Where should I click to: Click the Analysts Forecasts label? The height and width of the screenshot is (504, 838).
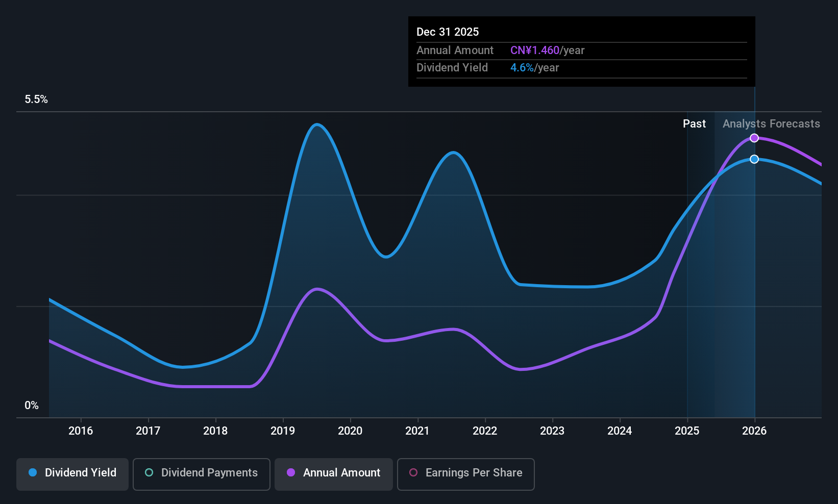(771, 123)
